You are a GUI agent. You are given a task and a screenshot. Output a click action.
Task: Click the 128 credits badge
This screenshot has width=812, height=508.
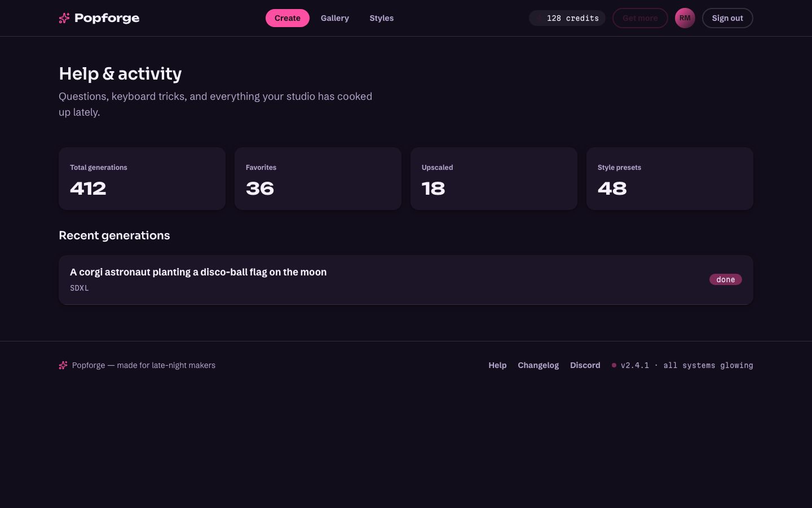(567, 18)
